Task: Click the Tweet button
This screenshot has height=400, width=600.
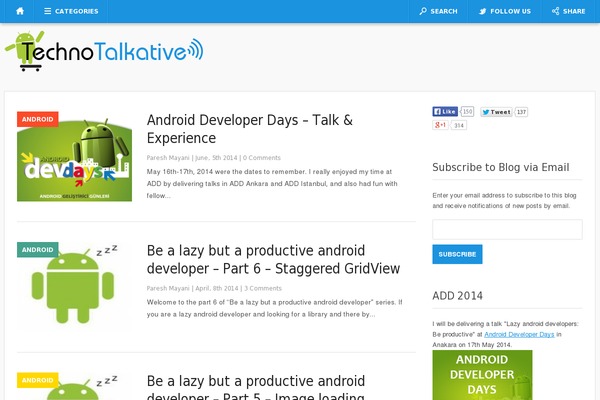Action: pyautogui.click(x=496, y=112)
